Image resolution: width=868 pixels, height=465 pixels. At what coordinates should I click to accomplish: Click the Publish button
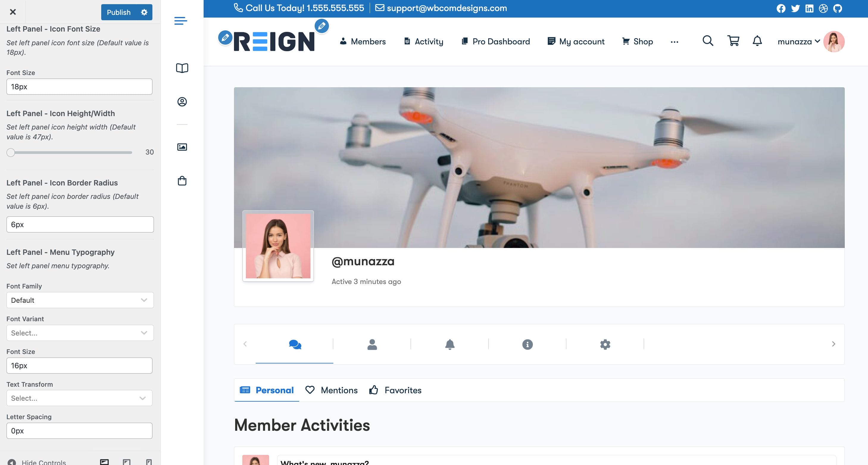pos(118,13)
